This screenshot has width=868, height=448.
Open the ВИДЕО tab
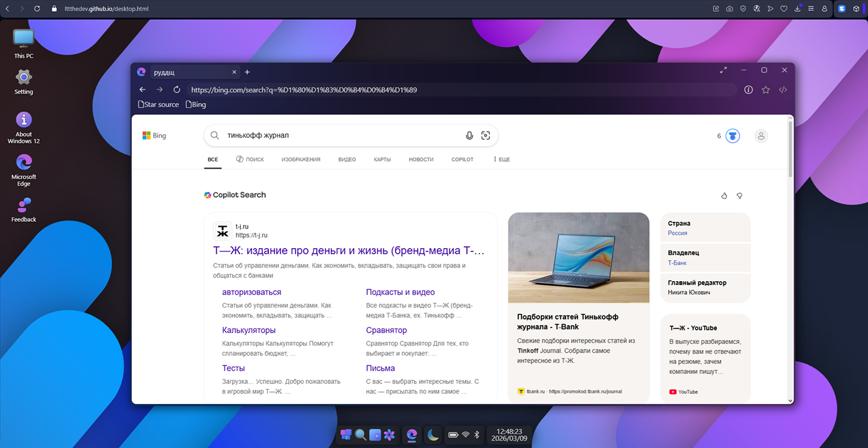[347, 159]
